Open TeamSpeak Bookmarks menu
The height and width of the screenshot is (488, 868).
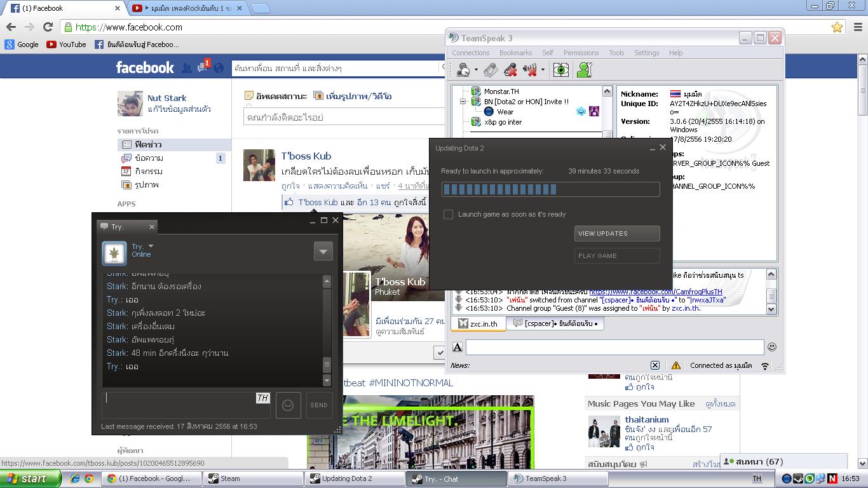pyautogui.click(x=515, y=53)
